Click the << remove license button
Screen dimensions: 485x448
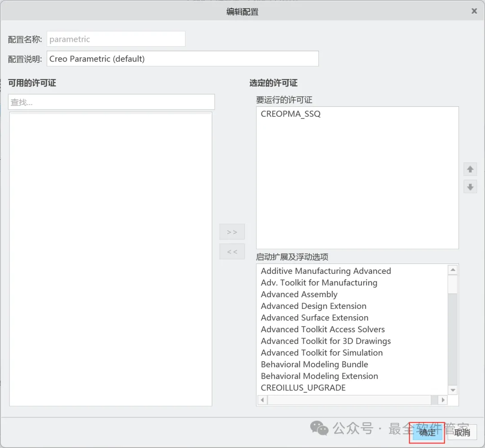(x=232, y=251)
